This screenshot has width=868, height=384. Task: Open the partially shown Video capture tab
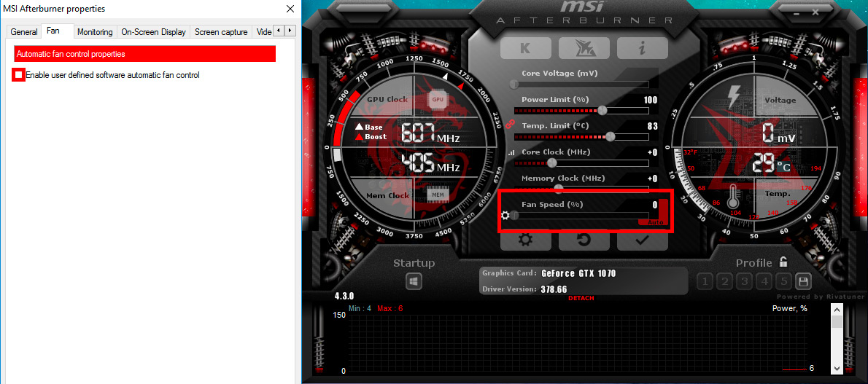[x=263, y=32]
